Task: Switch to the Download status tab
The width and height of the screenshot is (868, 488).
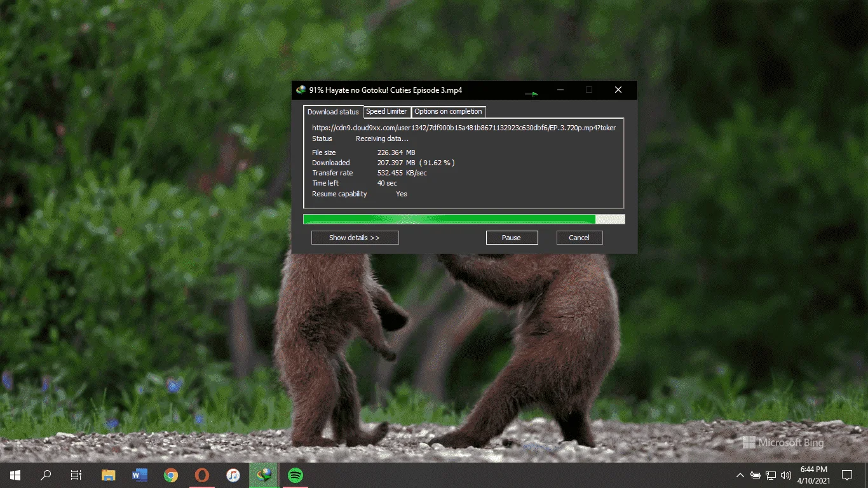Action: 333,112
